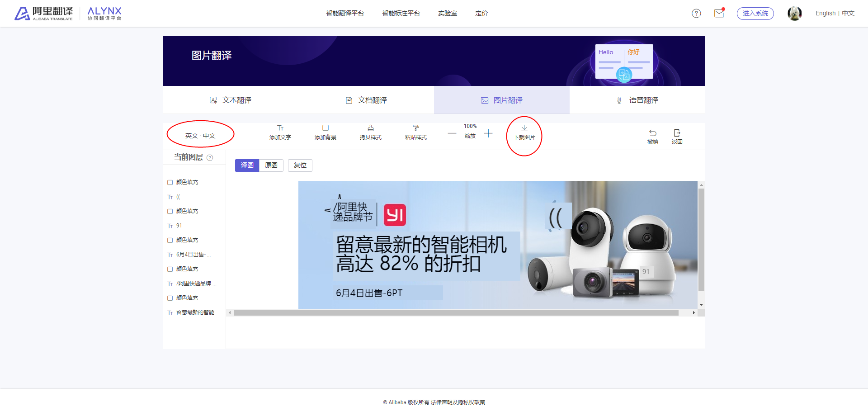868x416 pixels.
Task: Switch to the 文档翻译 tab
Action: [x=366, y=100]
